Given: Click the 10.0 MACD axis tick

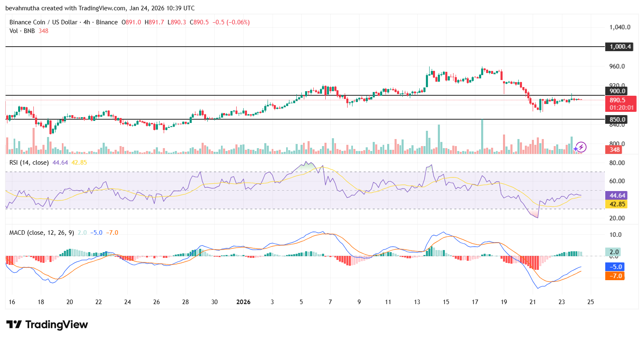Looking at the screenshot, I should point(616,235).
